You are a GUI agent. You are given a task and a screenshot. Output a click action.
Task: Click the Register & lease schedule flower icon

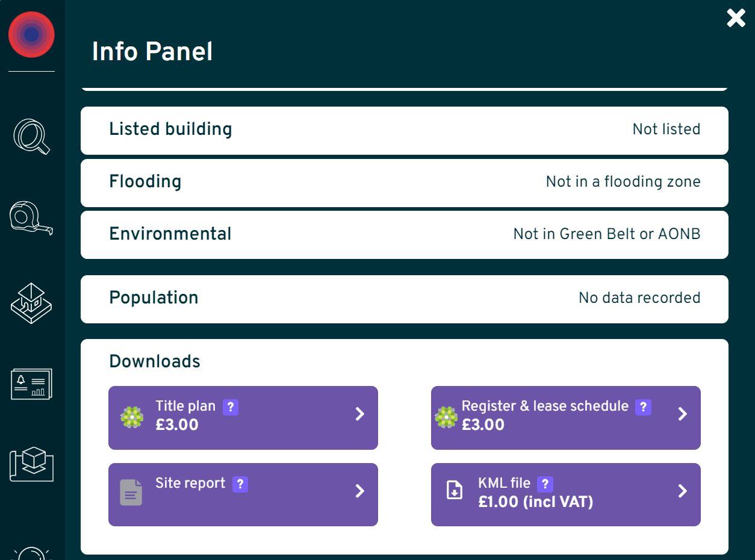point(446,415)
